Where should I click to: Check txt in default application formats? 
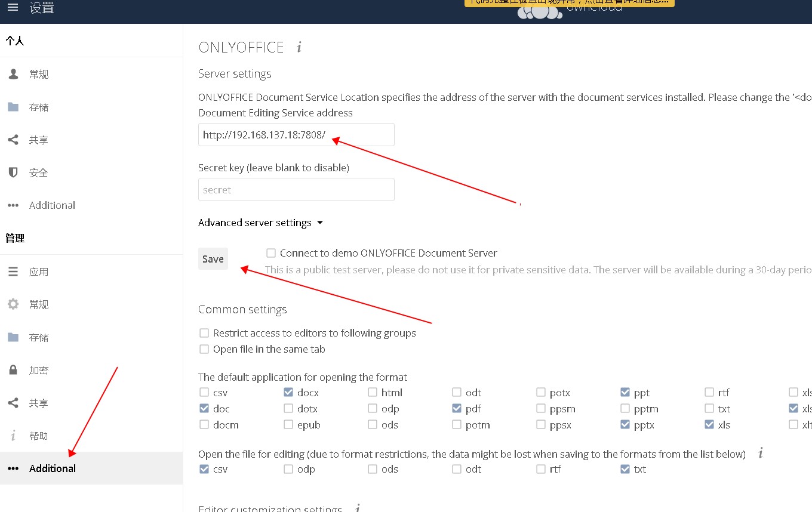(709, 409)
